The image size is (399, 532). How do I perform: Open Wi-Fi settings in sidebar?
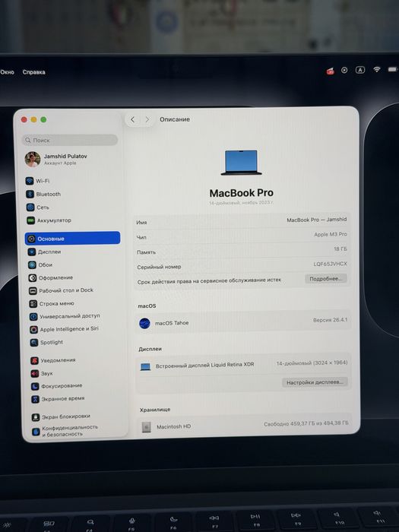tap(38, 181)
